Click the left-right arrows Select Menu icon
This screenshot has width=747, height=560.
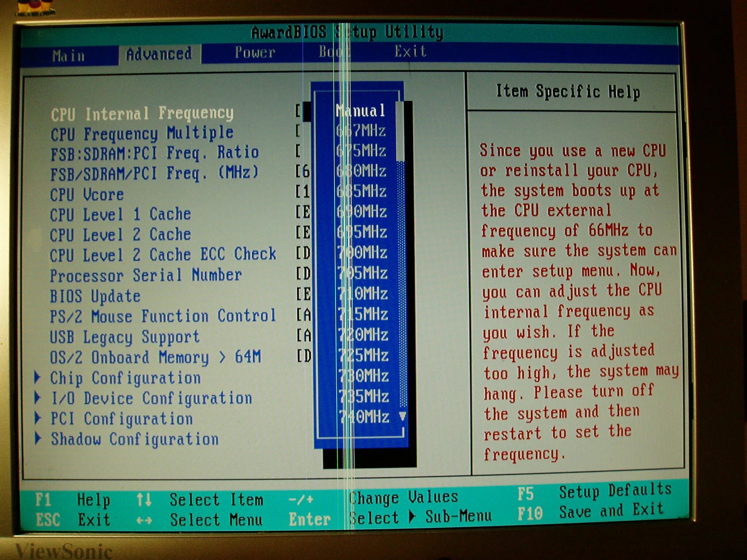pyautogui.click(x=144, y=520)
